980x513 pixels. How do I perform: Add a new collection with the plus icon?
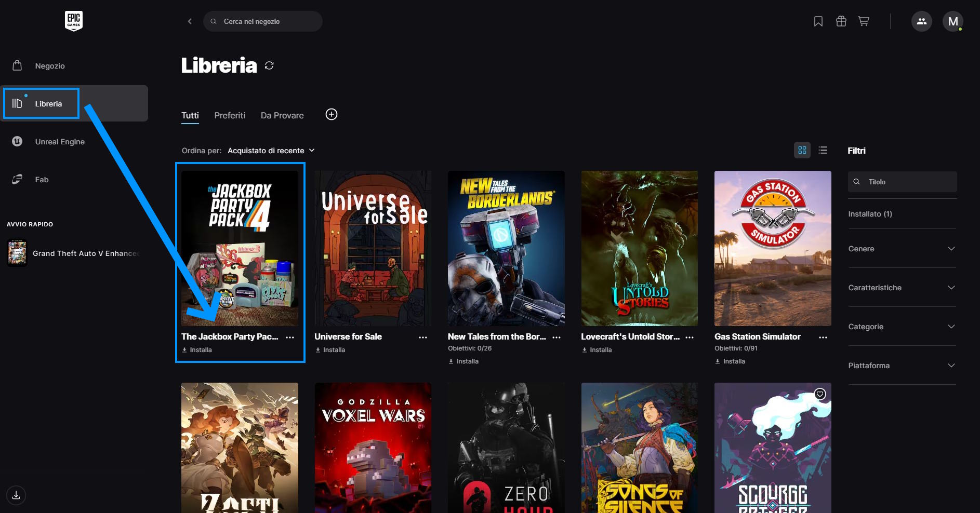point(331,114)
